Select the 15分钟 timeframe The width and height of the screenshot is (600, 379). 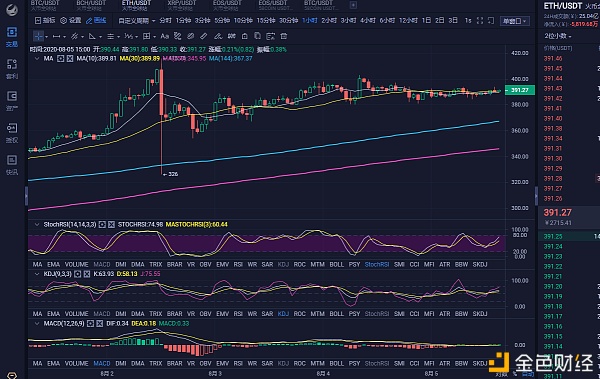(266, 21)
